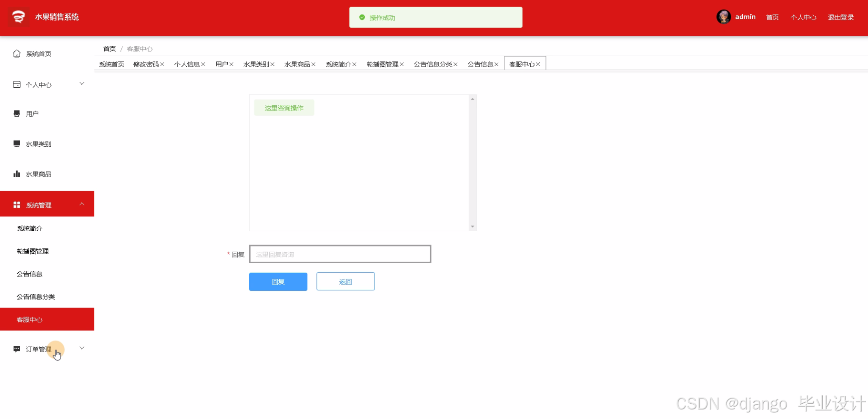
Task: Click the admin avatar picture
Action: coord(723,17)
